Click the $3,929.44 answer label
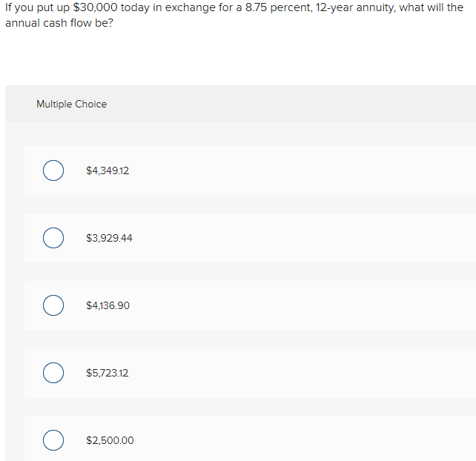This screenshot has width=476, height=461. click(109, 238)
